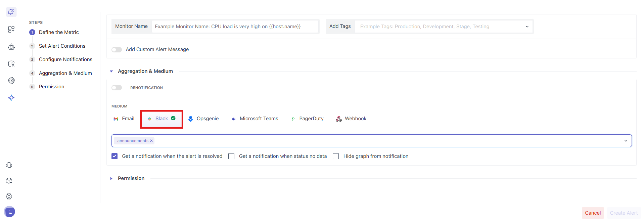Check Get a notification when status no data

point(231,156)
